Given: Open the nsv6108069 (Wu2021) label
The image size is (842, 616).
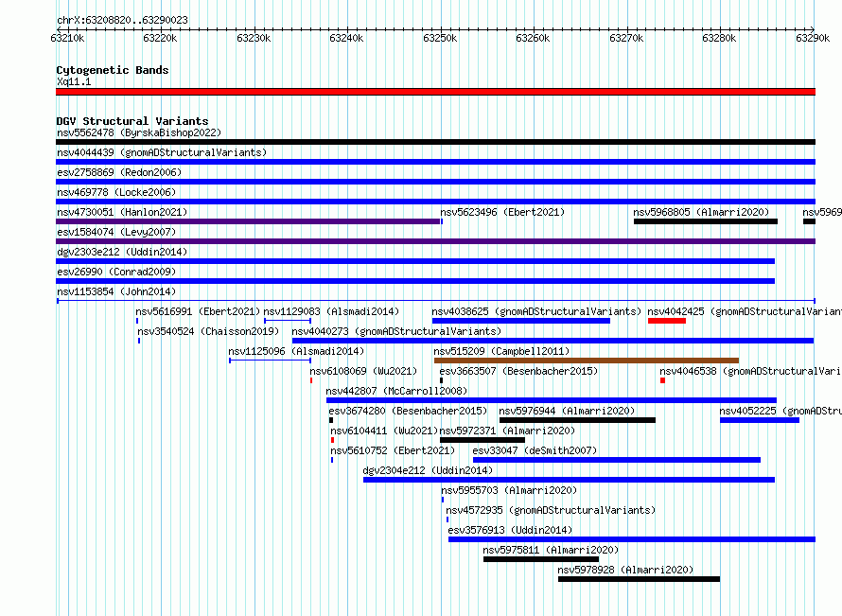Looking at the screenshot, I should point(363,371).
